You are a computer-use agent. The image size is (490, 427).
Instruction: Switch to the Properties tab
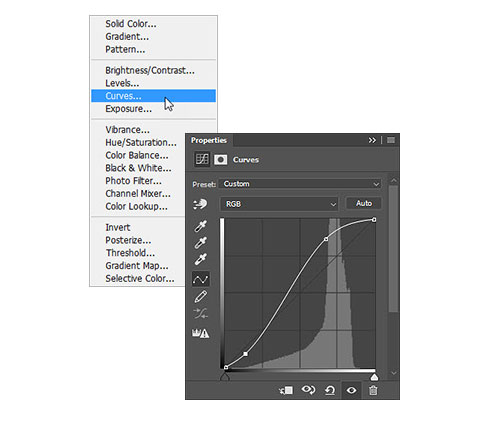pyautogui.click(x=209, y=140)
